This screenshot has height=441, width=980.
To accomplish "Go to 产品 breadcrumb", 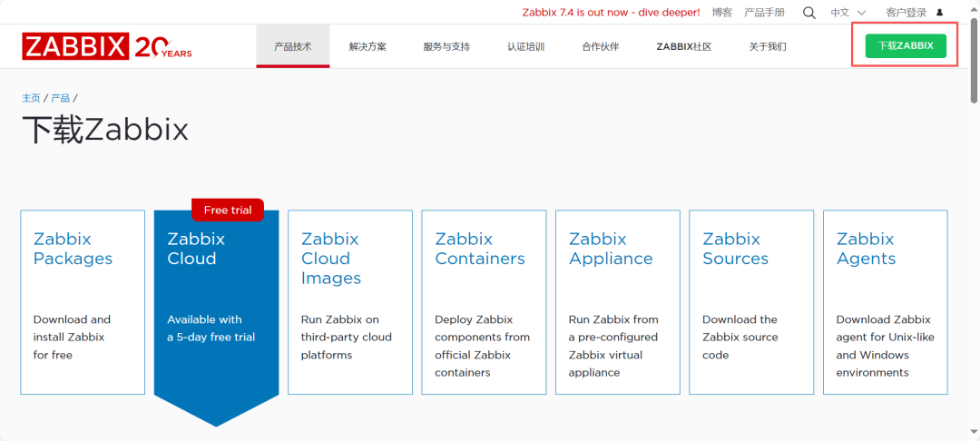I will 61,98.
